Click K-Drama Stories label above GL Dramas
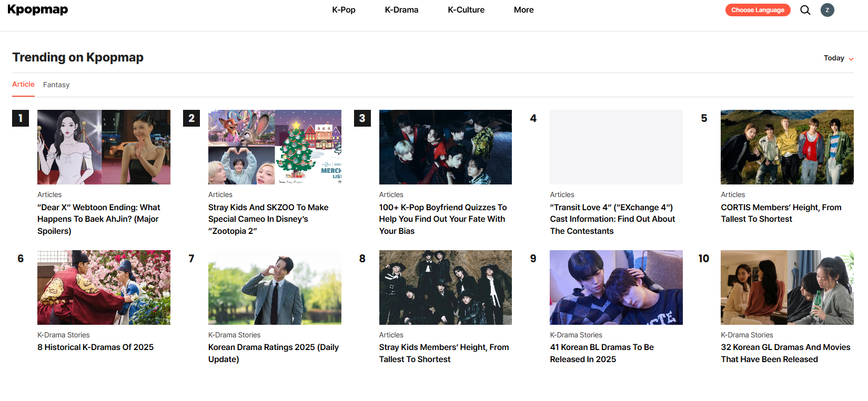The image size is (868, 401). 746,335
